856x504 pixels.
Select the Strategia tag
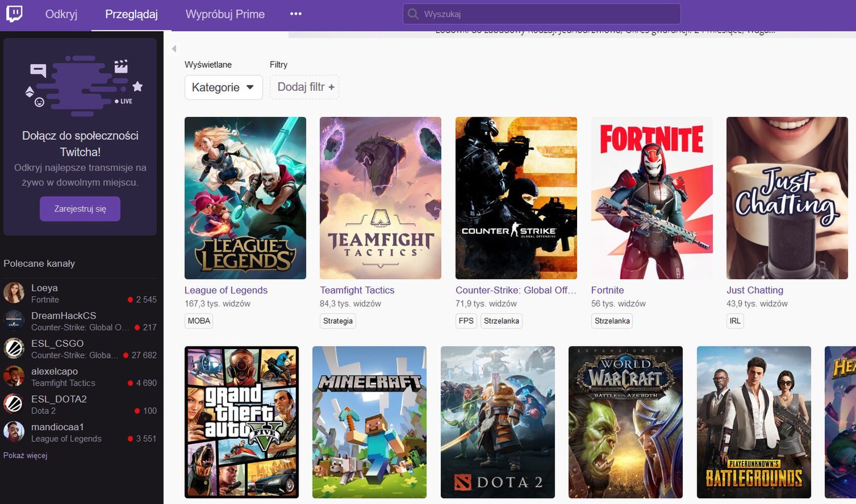(x=338, y=321)
